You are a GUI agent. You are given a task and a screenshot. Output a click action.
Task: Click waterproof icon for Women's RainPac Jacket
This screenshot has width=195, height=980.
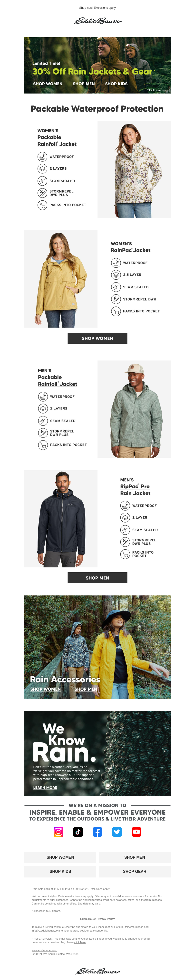(x=116, y=263)
